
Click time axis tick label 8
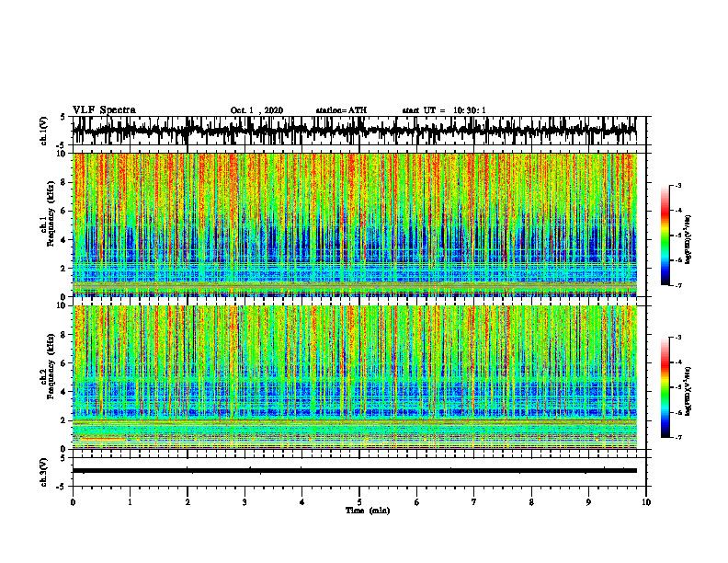tap(531, 502)
